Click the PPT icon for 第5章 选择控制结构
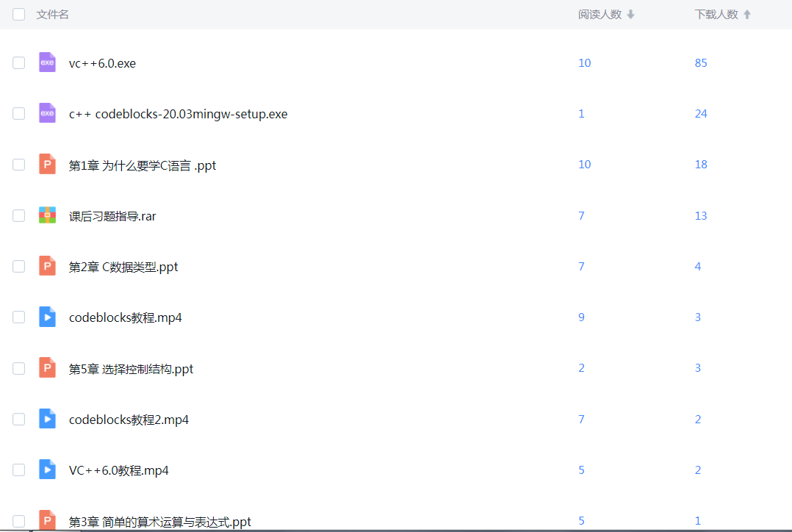Viewport: 792px width, 532px height. pyautogui.click(x=47, y=368)
